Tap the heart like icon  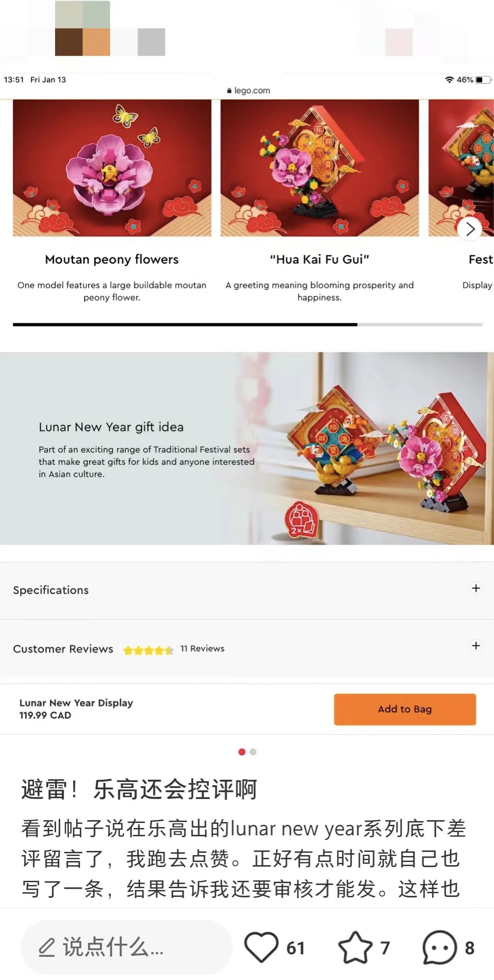(261, 947)
